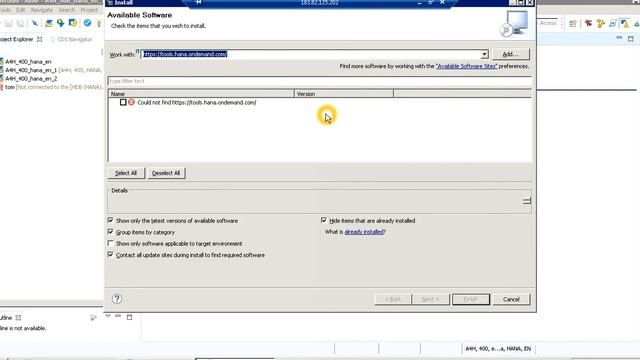Image resolution: width=640 pixels, height=360 pixels.
Task: Click the Quick Access field
Action: [x=547, y=23]
